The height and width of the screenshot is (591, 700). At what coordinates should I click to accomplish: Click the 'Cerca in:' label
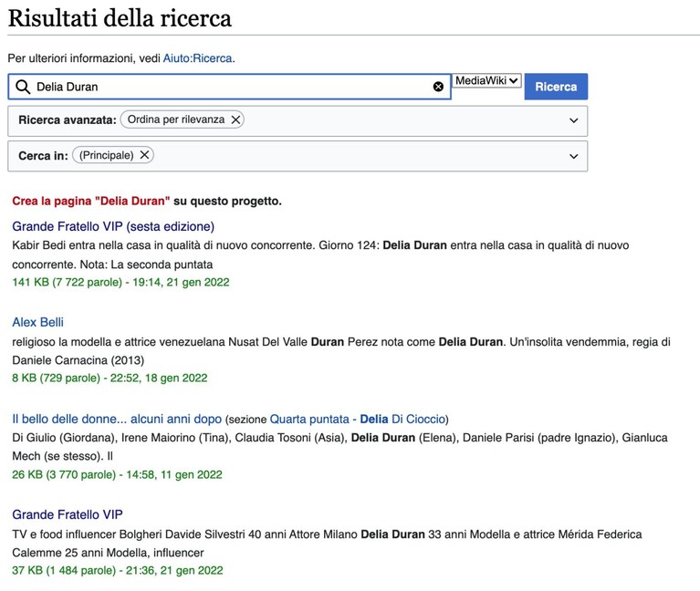click(x=43, y=156)
